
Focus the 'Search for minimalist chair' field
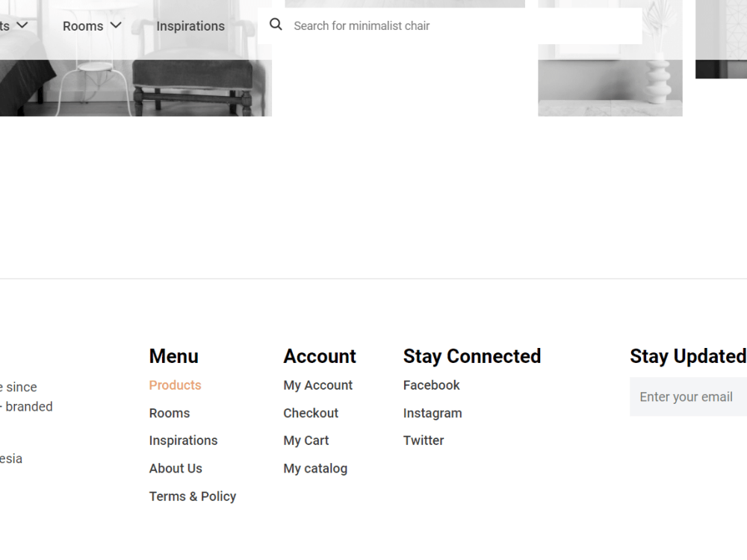pyautogui.click(x=450, y=25)
